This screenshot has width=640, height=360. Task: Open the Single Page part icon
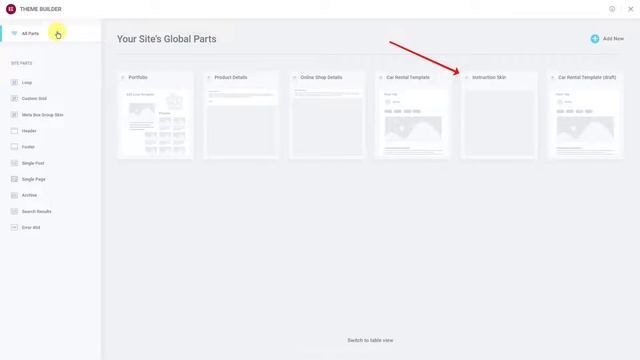(x=14, y=179)
